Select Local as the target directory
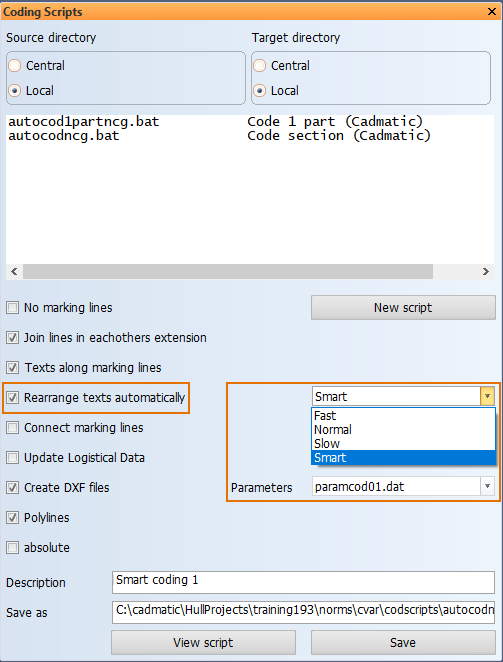Image resolution: width=503 pixels, height=662 pixels. [x=260, y=90]
